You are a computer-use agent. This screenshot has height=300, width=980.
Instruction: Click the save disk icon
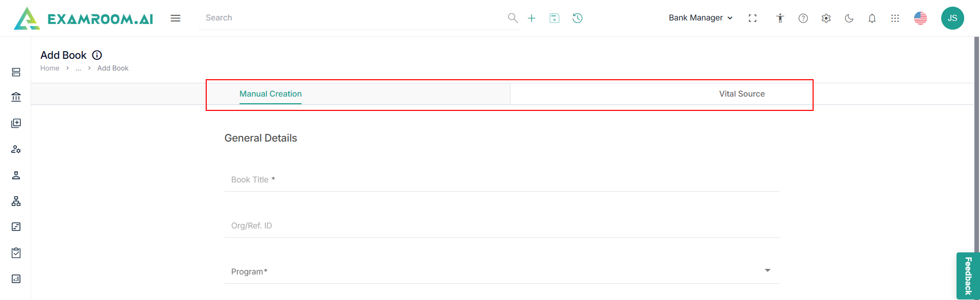coord(554,18)
